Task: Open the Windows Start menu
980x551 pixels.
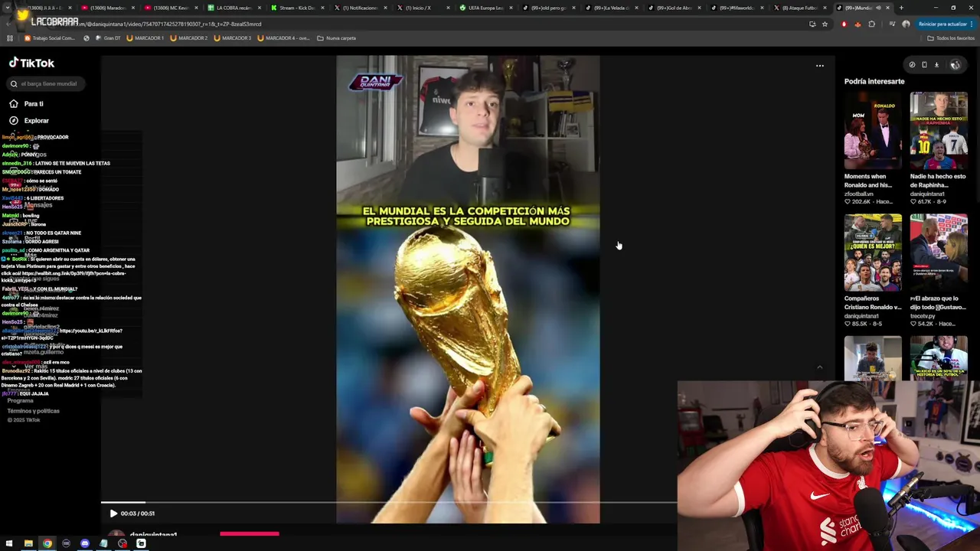Action: point(9,543)
